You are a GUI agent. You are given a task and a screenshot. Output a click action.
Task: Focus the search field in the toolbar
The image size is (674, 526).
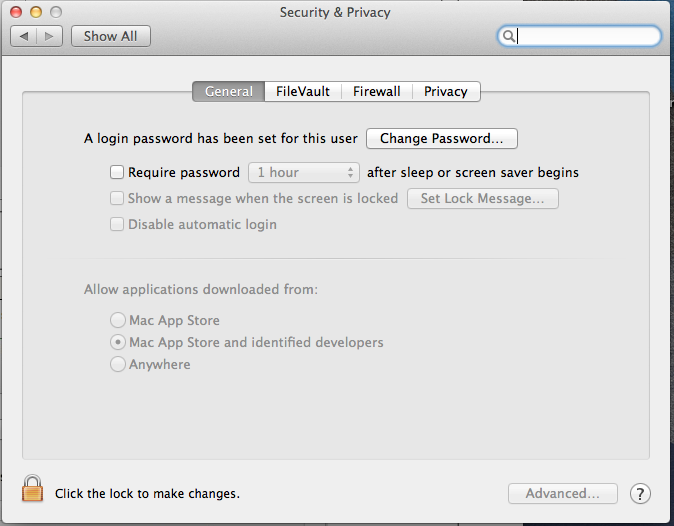click(x=579, y=36)
